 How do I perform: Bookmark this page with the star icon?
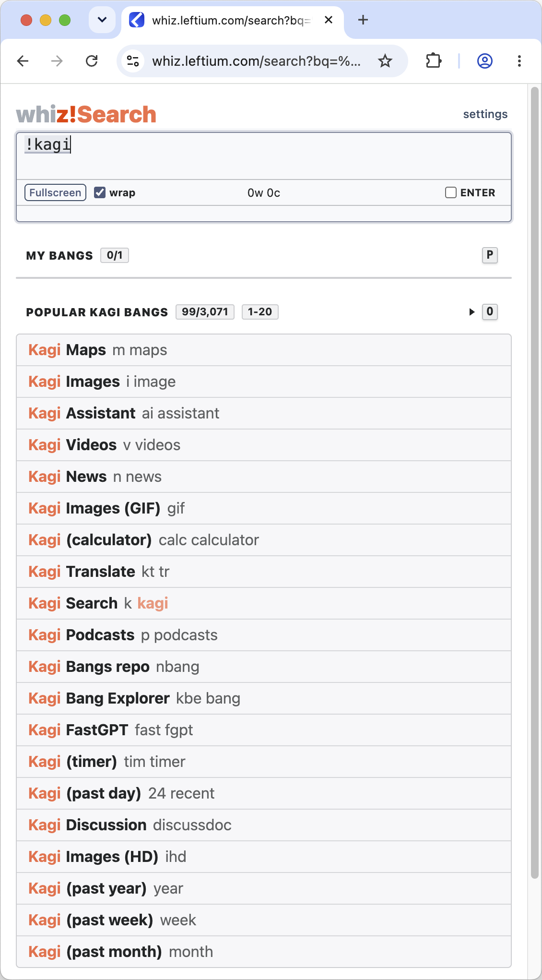pos(385,61)
